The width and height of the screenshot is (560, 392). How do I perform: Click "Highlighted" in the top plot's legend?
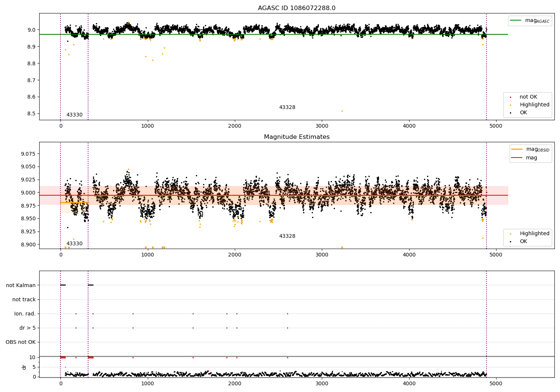coord(535,105)
